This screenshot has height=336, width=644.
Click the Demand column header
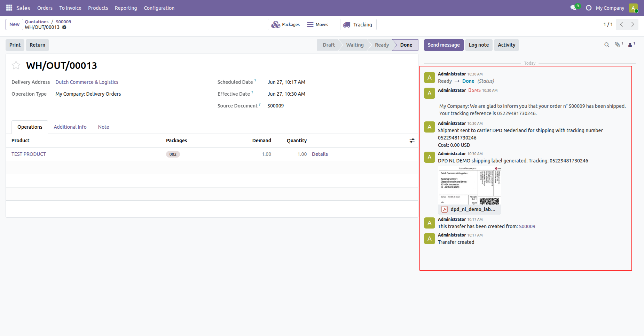point(261,141)
